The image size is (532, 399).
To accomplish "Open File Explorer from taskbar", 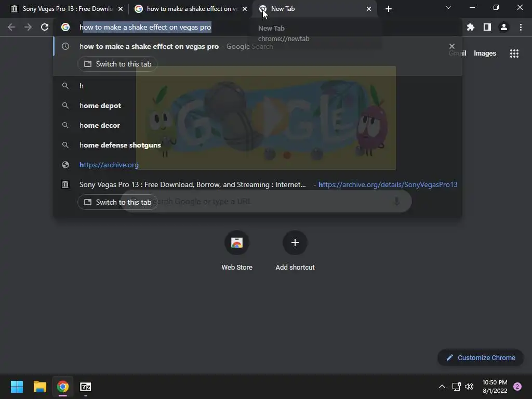I will pyautogui.click(x=39, y=387).
